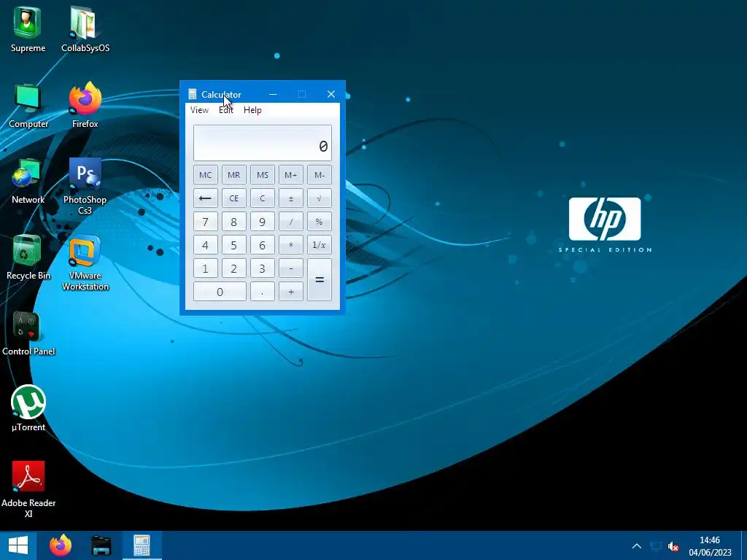This screenshot has height=560, width=747.
Task: Open the Supreme desktop icon
Action: click(x=28, y=28)
